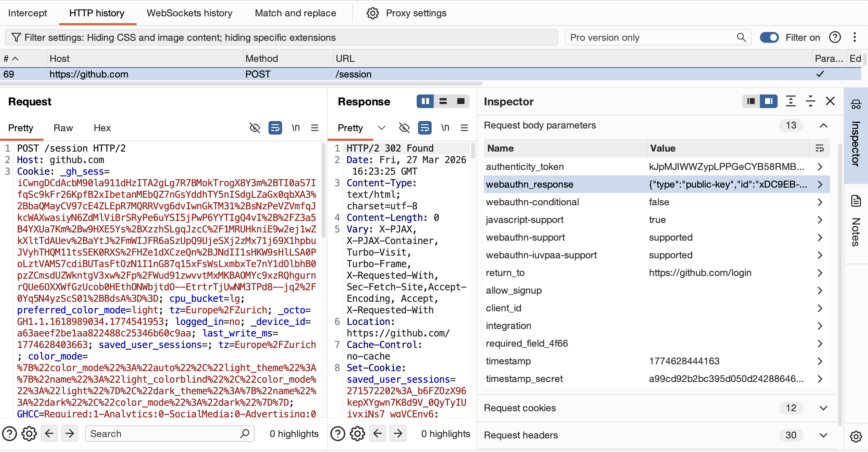
Task: Open Response Pretty view dropdown arrow
Action: pyautogui.click(x=382, y=128)
